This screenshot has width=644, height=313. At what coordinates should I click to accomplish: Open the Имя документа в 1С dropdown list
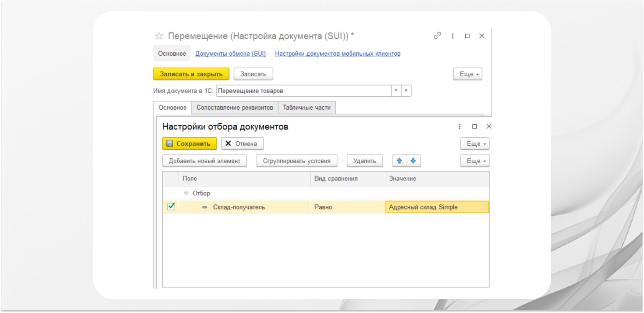click(x=396, y=91)
